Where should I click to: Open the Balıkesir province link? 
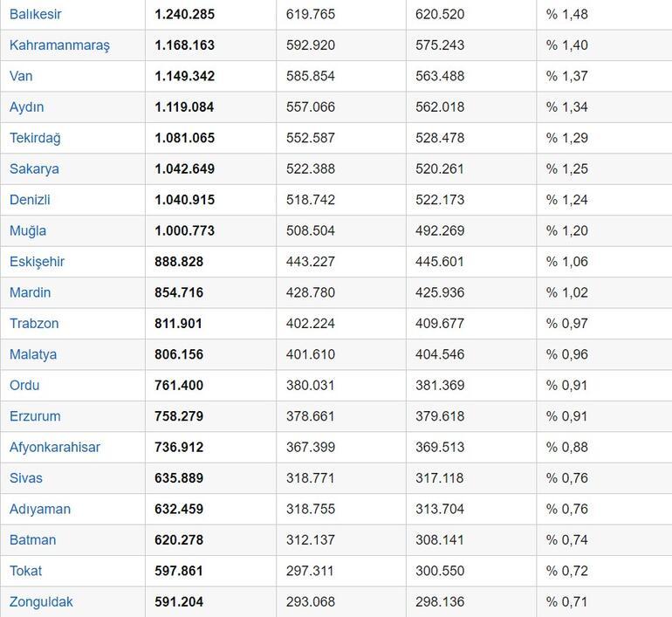(x=36, y=14)
